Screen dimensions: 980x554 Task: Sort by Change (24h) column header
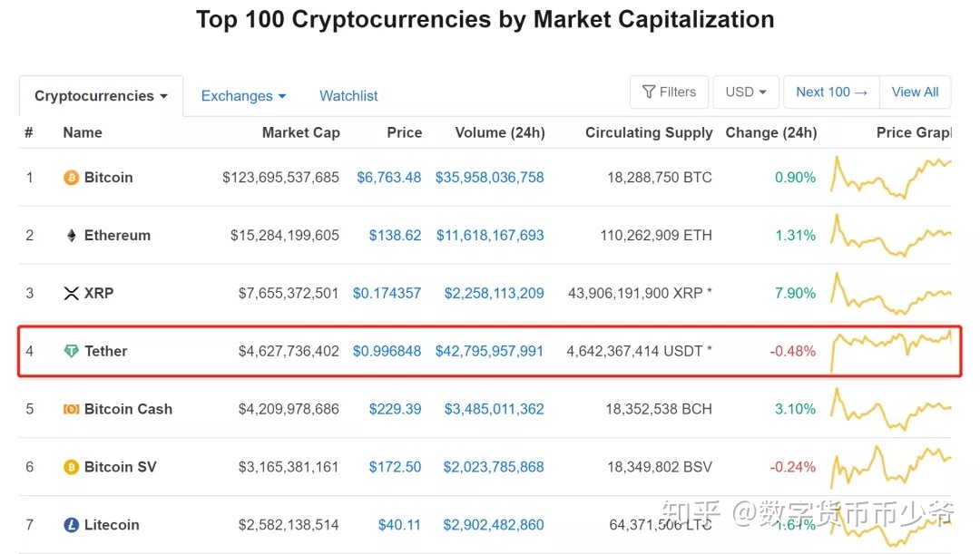point(770,132)
